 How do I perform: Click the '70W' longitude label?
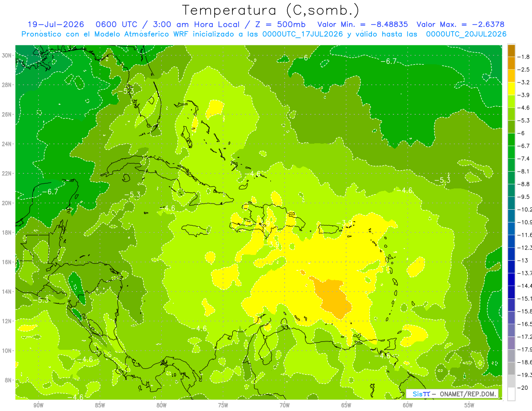pyautogui.click(x=285, y=405)
